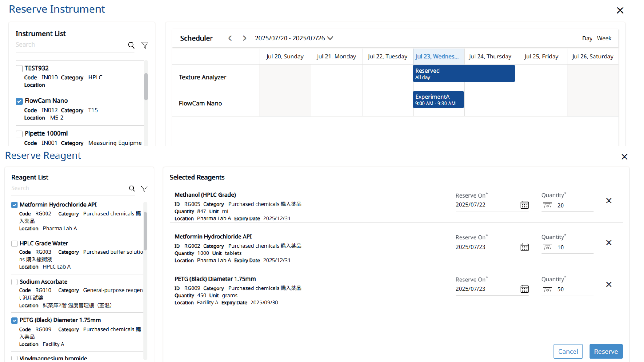Screen dimensions: 644x362
Task: Go to previous week in Scheduler
Action: click(x=230, y=38)
